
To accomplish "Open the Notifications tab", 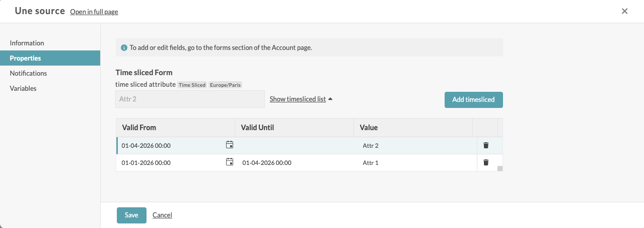I will 28,73.
